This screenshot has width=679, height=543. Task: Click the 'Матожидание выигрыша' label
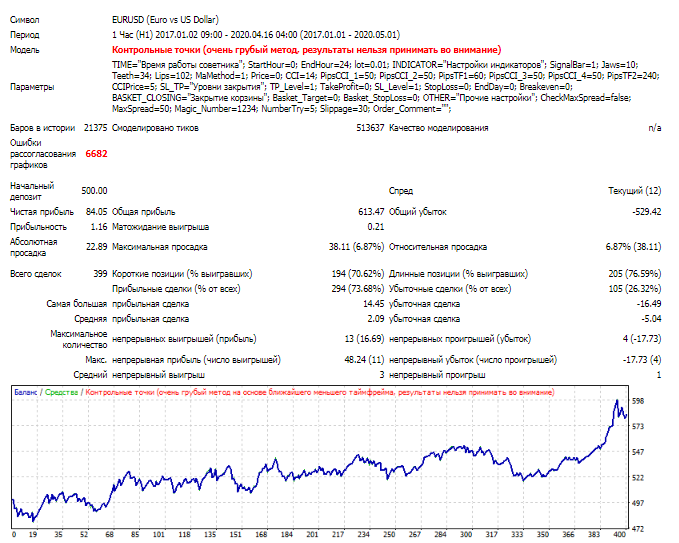click(160, 227)
